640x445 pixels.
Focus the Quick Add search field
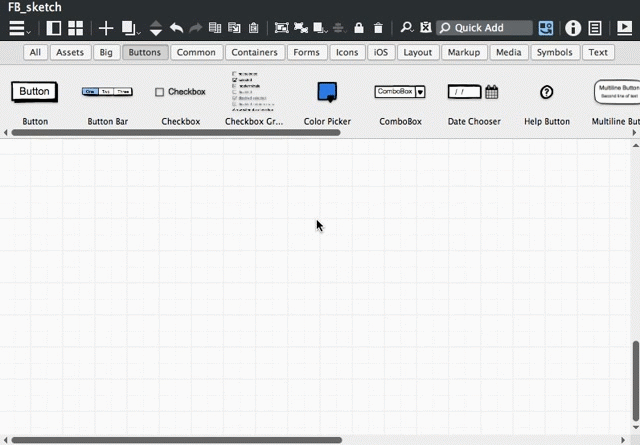pyautogui.click(x=484, y=28)
